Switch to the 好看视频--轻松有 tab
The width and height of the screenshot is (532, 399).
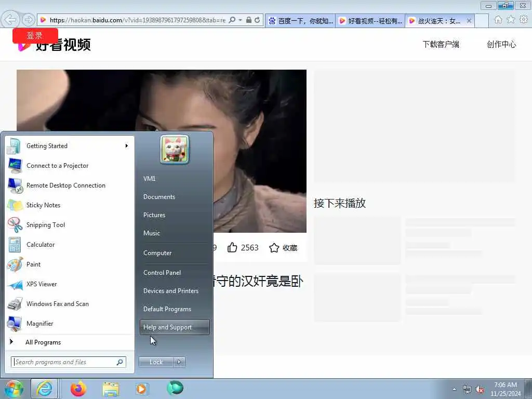click(x=370, y=21)
